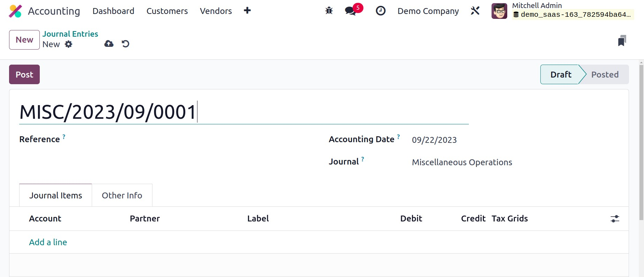
Task: Click the wrench and screwdriver tools icon
Action: pyautogui.click(x=475, y=11)
